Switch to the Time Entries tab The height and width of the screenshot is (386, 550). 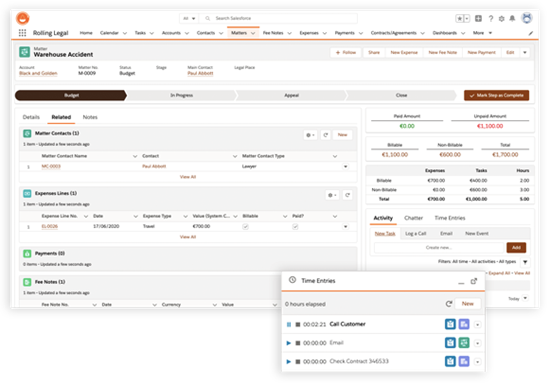point(450,218)
